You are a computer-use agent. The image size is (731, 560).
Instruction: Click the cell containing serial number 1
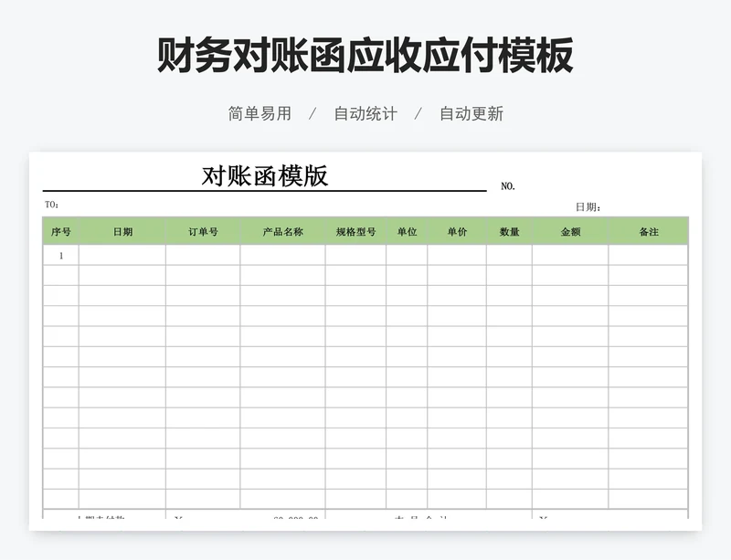(61, 255)
